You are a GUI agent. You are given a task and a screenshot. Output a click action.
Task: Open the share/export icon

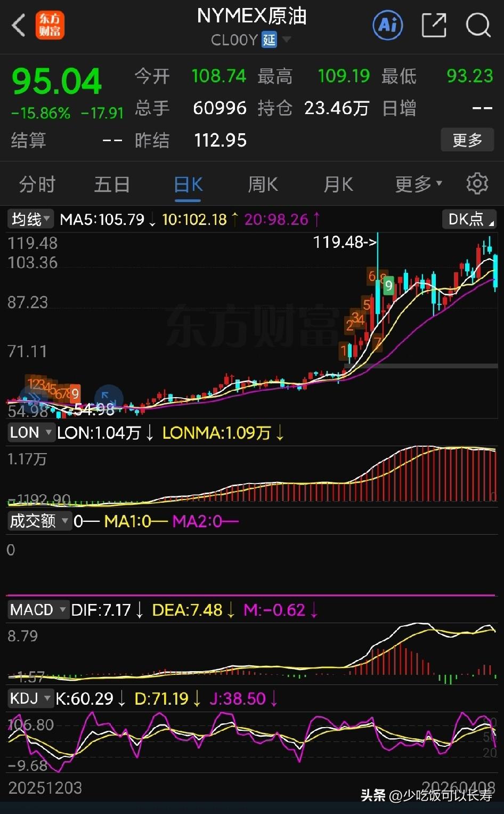click(x=433, y=25)
